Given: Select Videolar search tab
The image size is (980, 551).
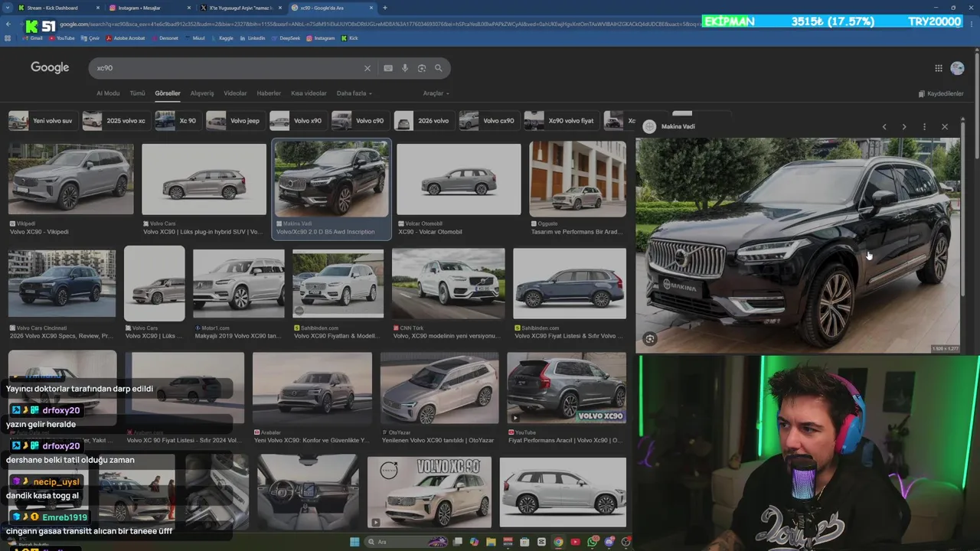Looking at the screenshot, I should pos(235,93).
